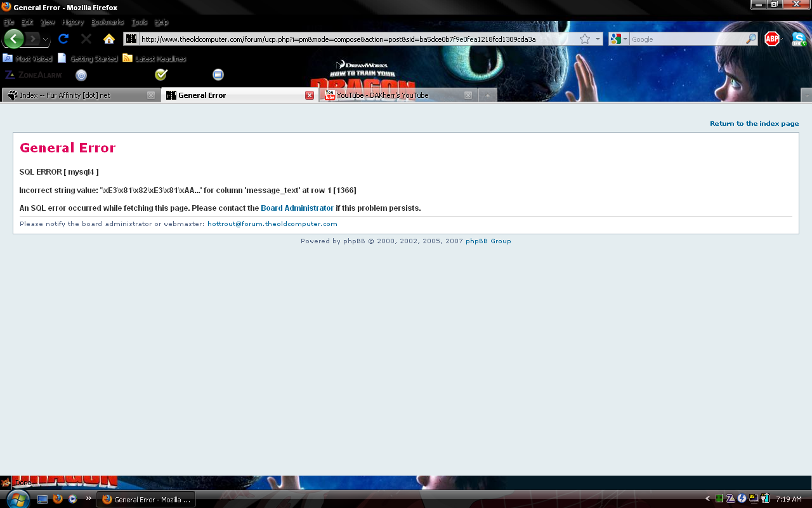Click the ZoneAlarm toolbar logo
This screenshot has height=508, width=812.
click(34, 75)
